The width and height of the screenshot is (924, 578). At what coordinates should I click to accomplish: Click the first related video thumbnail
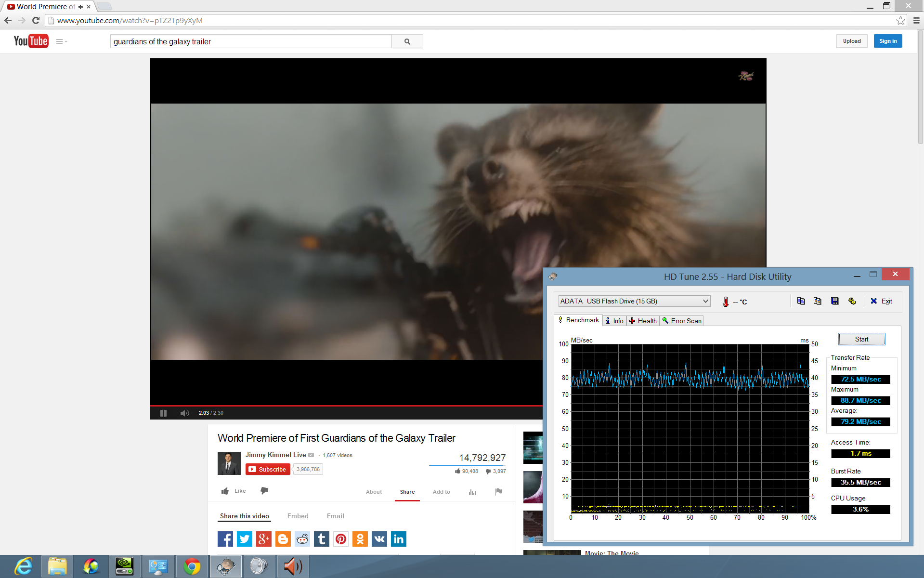533,448
